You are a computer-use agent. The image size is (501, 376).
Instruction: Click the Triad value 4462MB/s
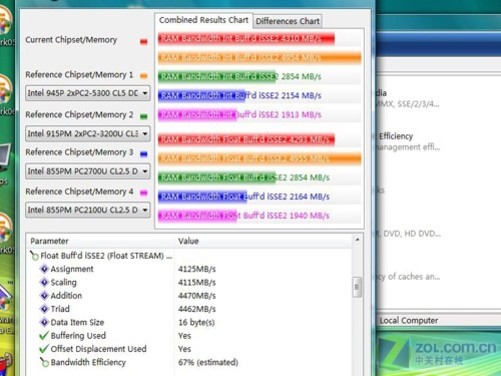[197, 309]
